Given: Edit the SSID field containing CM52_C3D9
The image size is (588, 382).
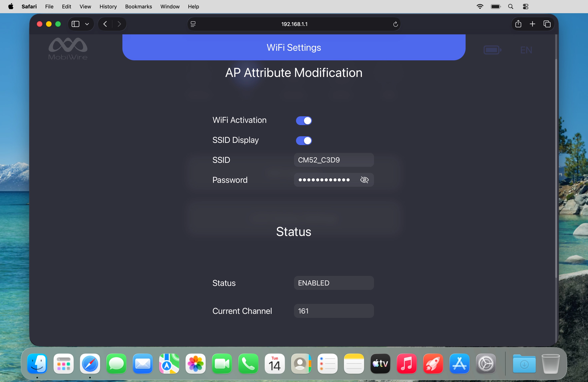Looking at the screenshot, I should (333, 160).
